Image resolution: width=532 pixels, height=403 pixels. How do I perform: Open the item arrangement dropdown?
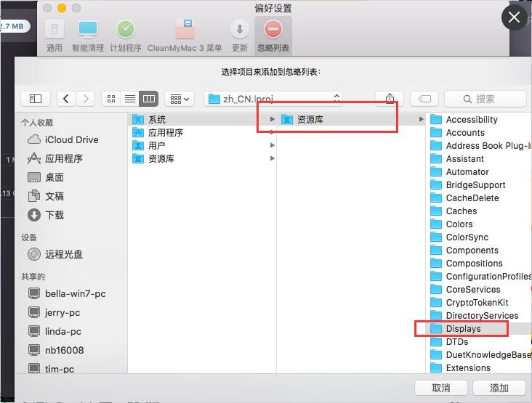(179, 99)
